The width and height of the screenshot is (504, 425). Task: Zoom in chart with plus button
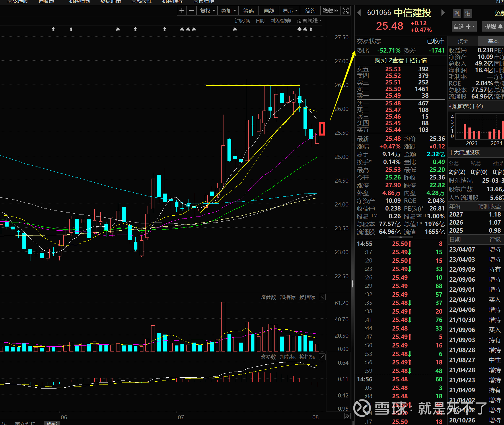(182, 11)
